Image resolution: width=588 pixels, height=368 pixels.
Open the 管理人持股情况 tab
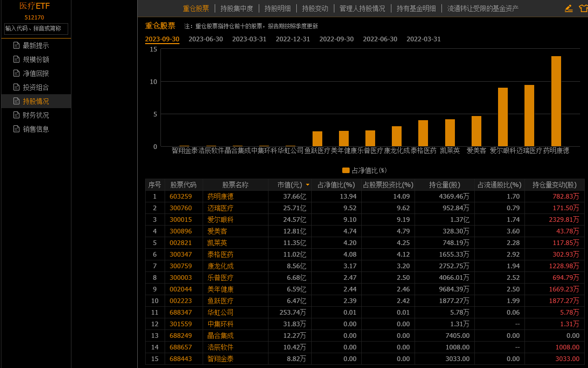(362, 8)
